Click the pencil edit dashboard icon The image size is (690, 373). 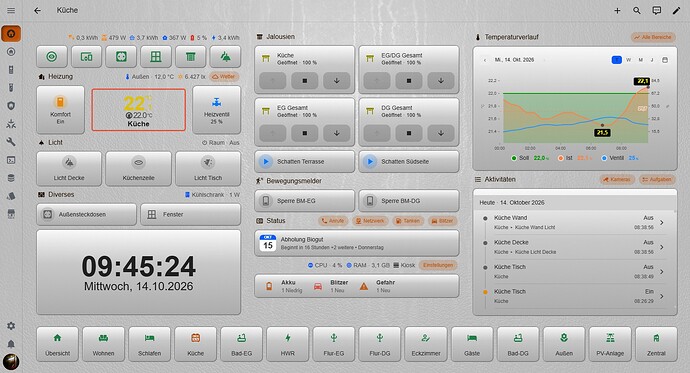(676, 11)
